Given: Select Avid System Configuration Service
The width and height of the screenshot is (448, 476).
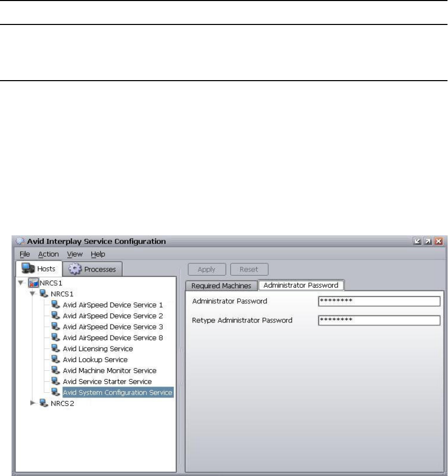Looking at the screenshot, I should pos(117,392).
